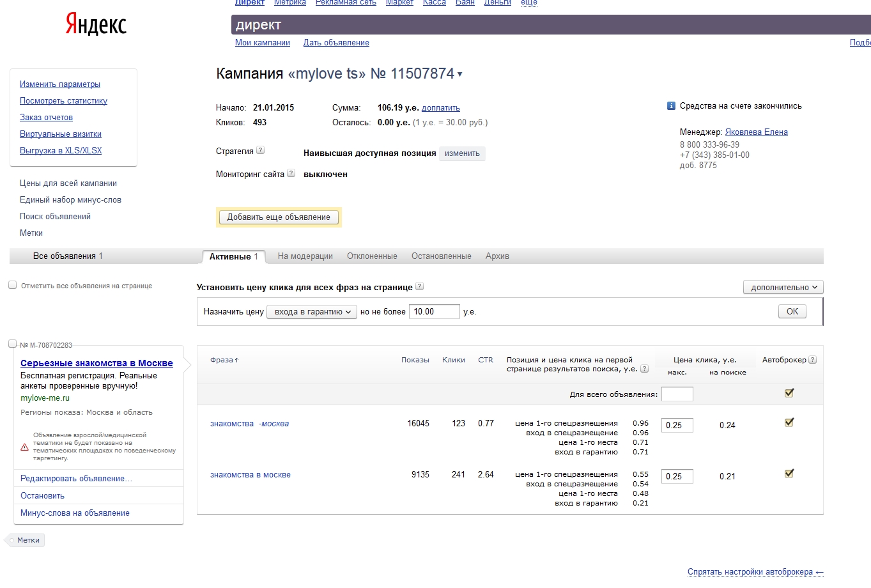Open the 'На модерации' tab
This screenshot has height=588, width=871.
tap(305, 256)
